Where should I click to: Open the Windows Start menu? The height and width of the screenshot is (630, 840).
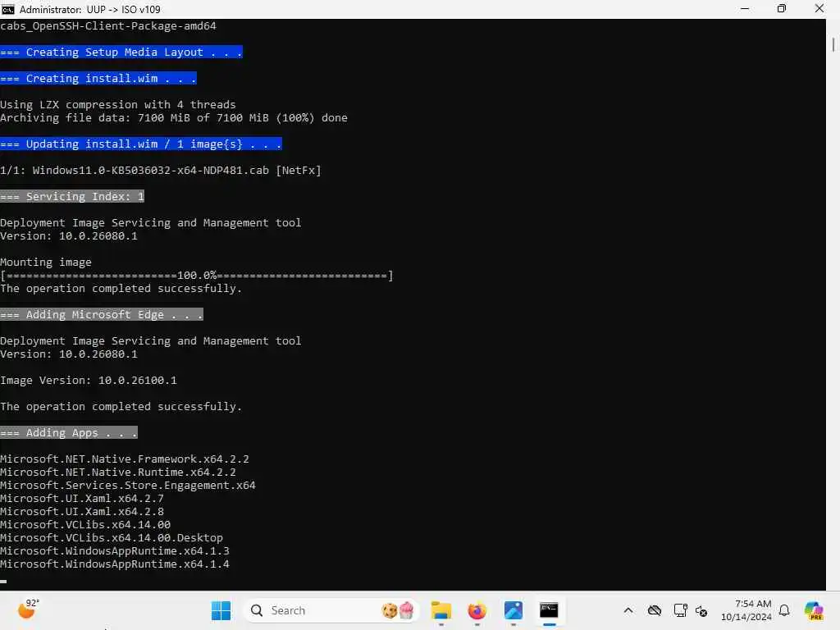(221, 610)
